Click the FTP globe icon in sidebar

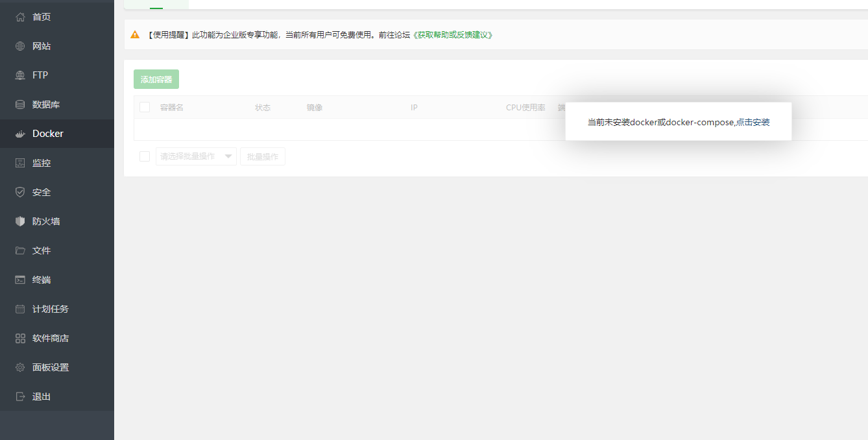pyautogui.click(x=20, y=75)
